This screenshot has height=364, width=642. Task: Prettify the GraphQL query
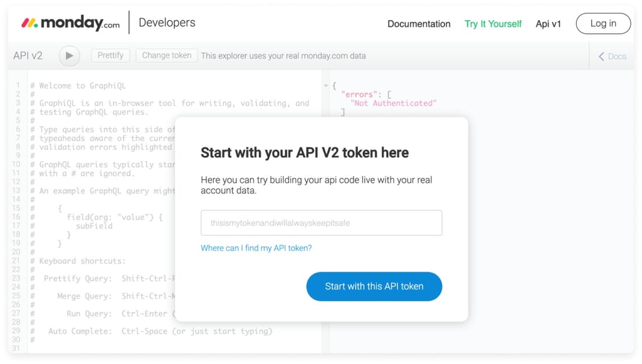tap(110, 55)
